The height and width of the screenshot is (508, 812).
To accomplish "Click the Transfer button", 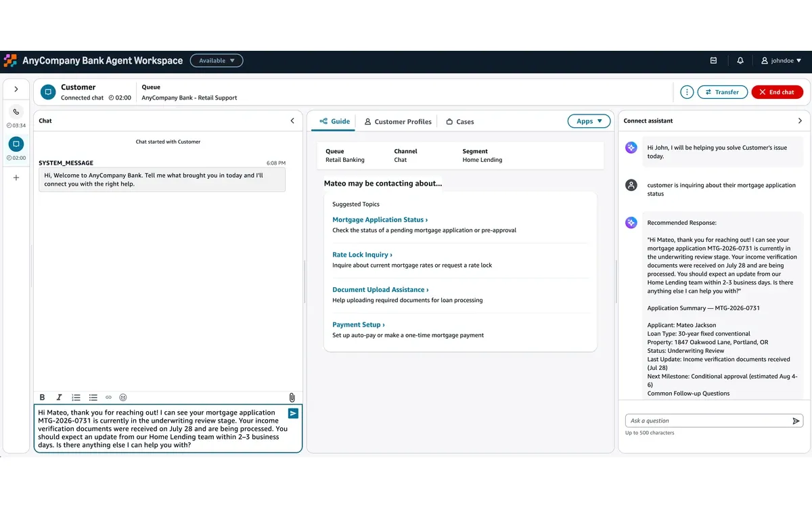I will (x=722, y=92).
